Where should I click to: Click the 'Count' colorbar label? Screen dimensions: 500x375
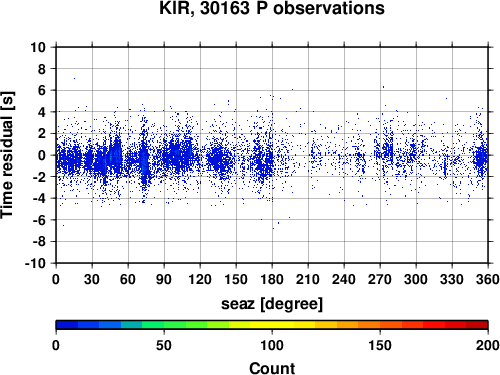(x=272, y=368)
